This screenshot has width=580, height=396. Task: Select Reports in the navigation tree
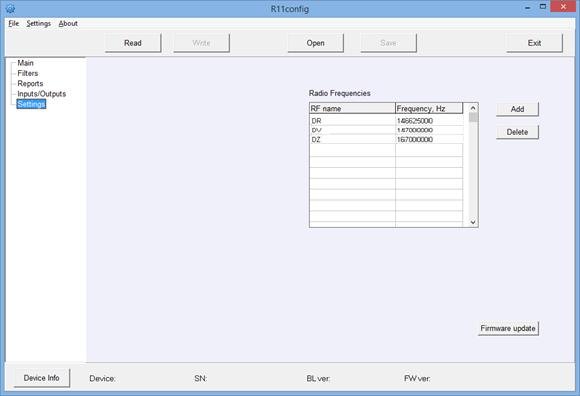coord(30,84)
